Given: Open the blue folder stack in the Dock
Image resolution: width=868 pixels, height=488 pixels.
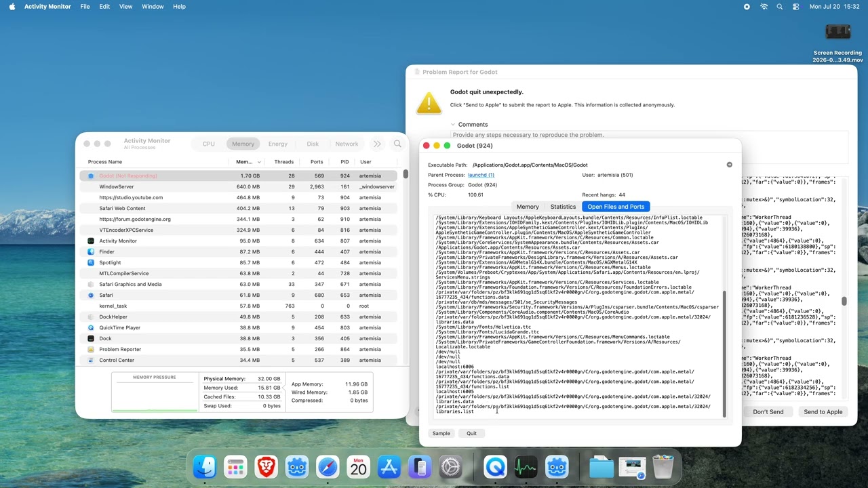Looking at the screenshot, I should (x=601, y=467).
